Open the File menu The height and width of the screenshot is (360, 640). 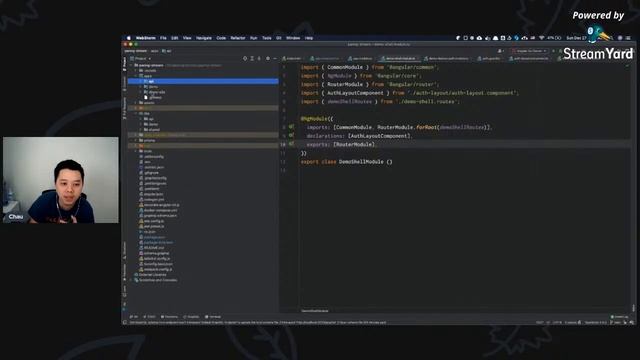[x=163, y=38]
